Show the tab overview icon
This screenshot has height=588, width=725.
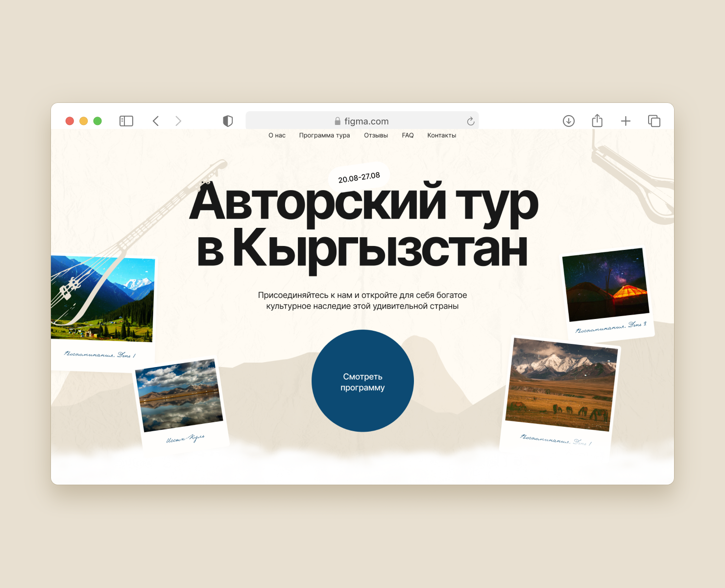pos(654,121)
